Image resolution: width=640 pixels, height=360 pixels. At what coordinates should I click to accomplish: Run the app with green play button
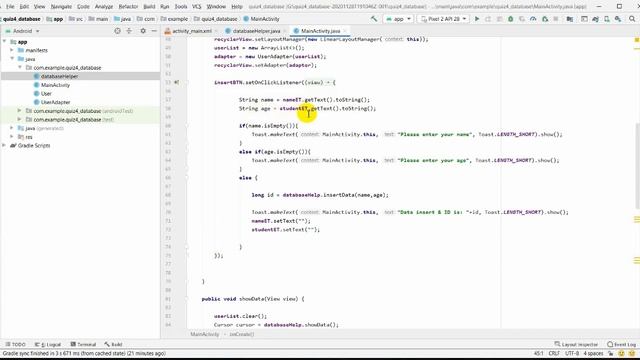(x=477, y=19)
